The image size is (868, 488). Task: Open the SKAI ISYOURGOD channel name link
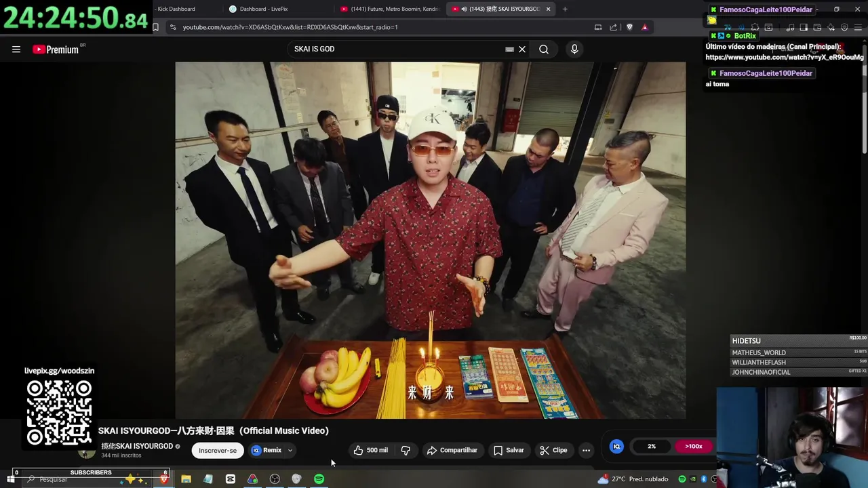(137, 446)
